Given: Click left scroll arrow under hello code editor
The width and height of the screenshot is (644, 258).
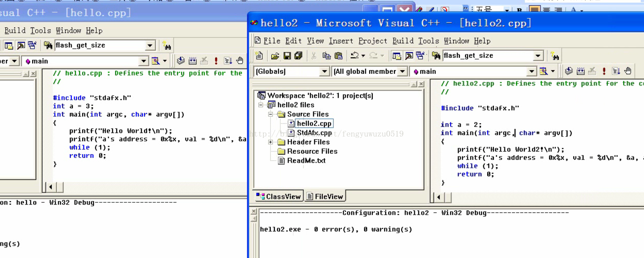Looking at the screenshot, I should coord(50,187).
